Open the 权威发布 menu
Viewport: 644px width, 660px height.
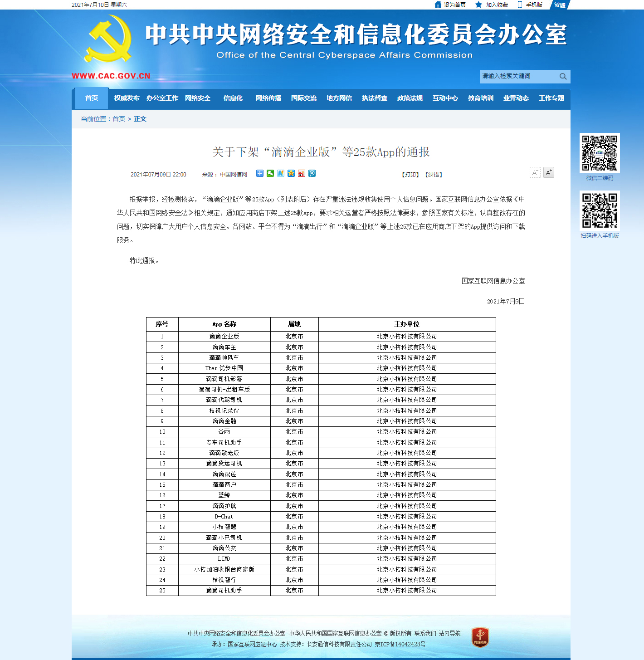click(x=127, y=98)
